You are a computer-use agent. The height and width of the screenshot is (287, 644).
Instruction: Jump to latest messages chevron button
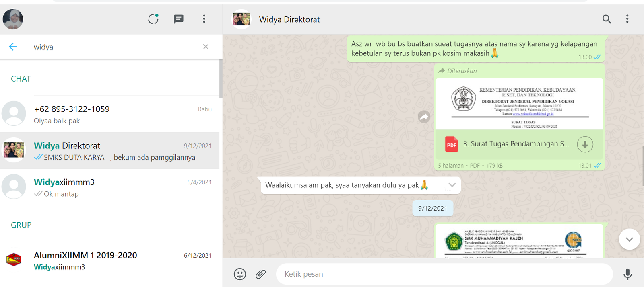[x=630, y=239]
